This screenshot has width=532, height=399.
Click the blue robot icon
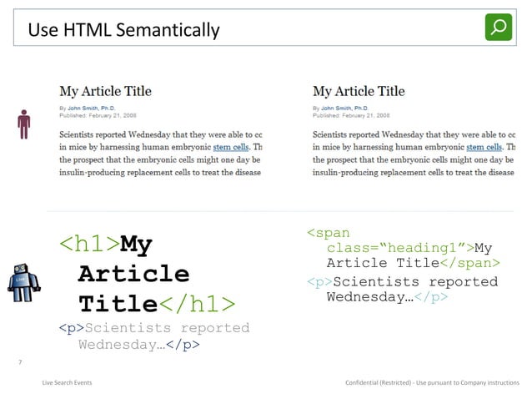pos(23,282)
